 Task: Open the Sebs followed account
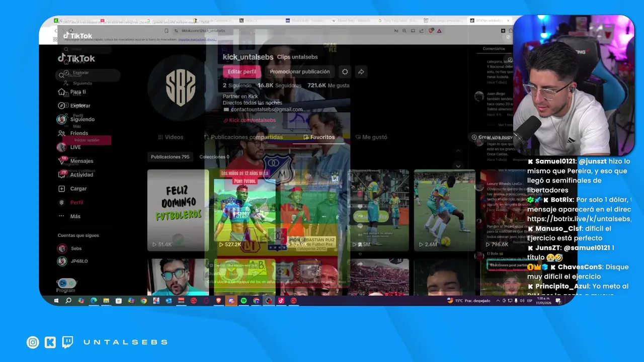pos(70,248)
